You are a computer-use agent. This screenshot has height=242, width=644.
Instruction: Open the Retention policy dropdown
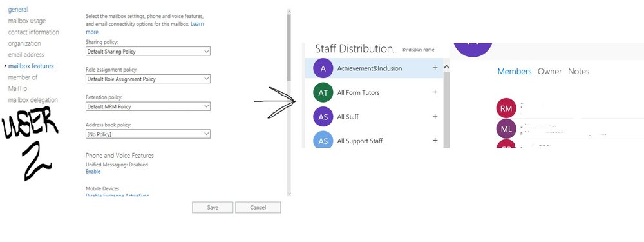[148, 106]
